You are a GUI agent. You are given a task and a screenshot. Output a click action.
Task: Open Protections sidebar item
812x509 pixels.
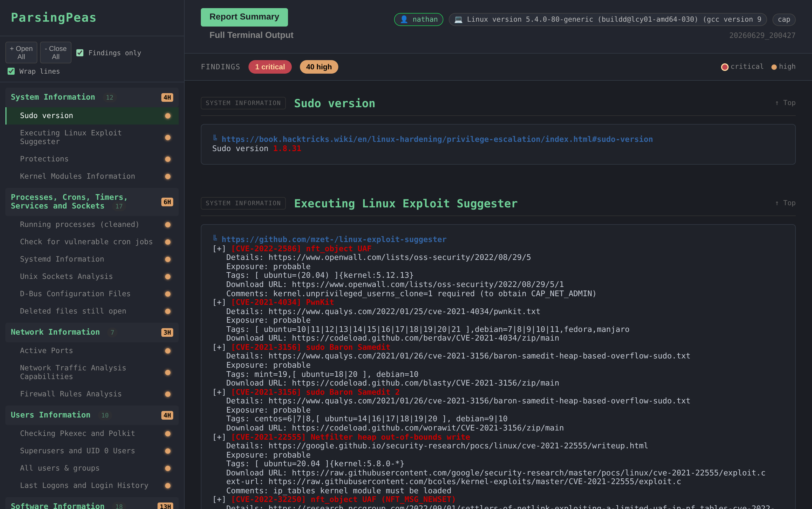tap(92, 159)
